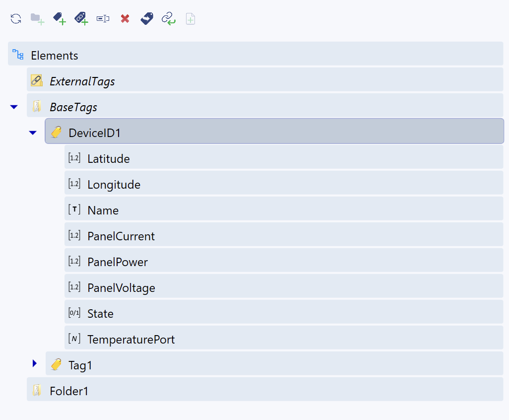Image resolution: width=509 pixels, height=420 pixels.
Task: Select the Folder1 item
Action: tap(69, 391)
